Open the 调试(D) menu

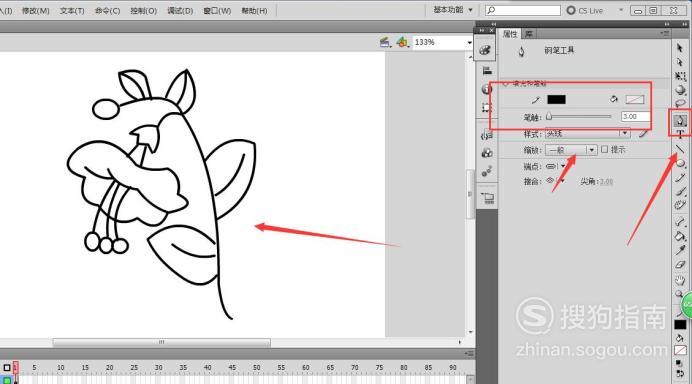pyautogui.click(x=180, y=11)
